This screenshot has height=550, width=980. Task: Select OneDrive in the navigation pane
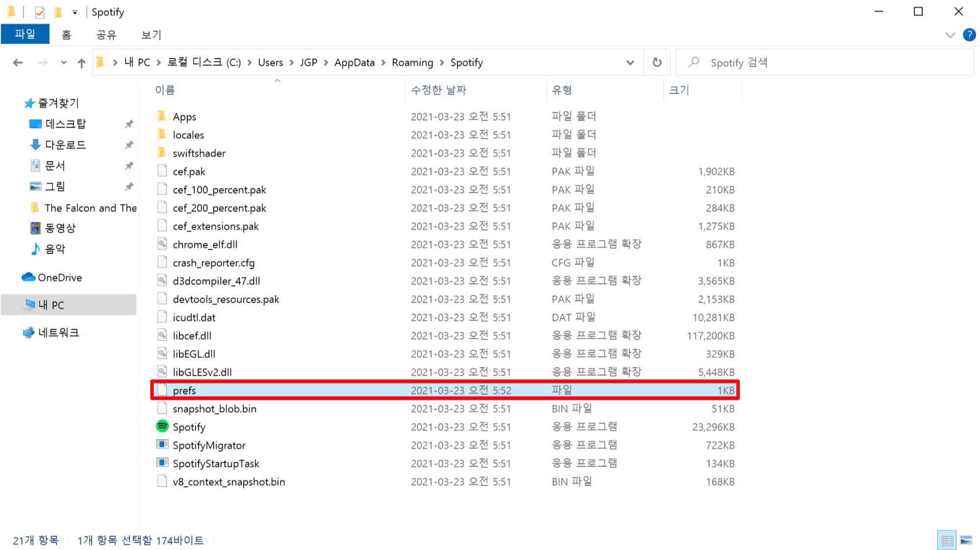click(x=59, y=278)
